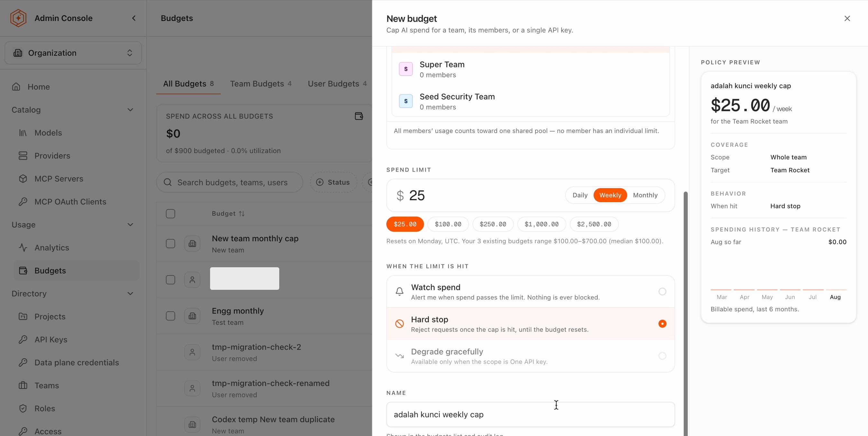The width and height of the screenshot is (868, 436).
Task: Open the Roles shield icon
Action: 23,408
